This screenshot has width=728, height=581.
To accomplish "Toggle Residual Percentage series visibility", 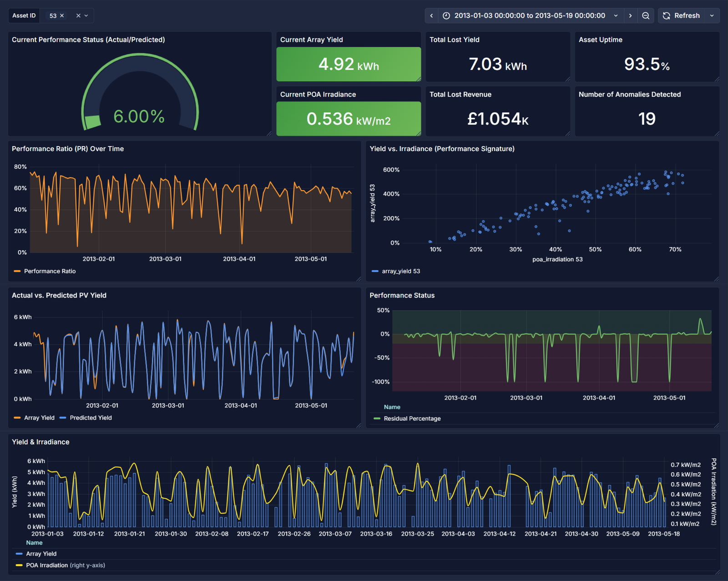I will pos(412,419).
